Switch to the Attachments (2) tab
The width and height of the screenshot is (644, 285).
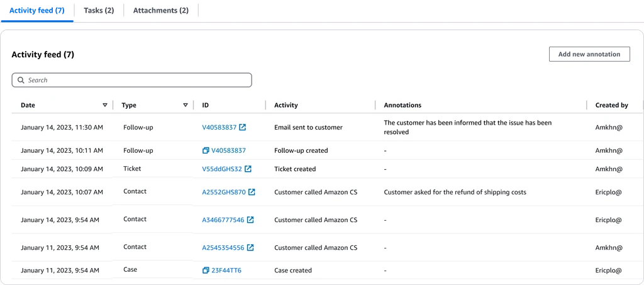[160, 11]
